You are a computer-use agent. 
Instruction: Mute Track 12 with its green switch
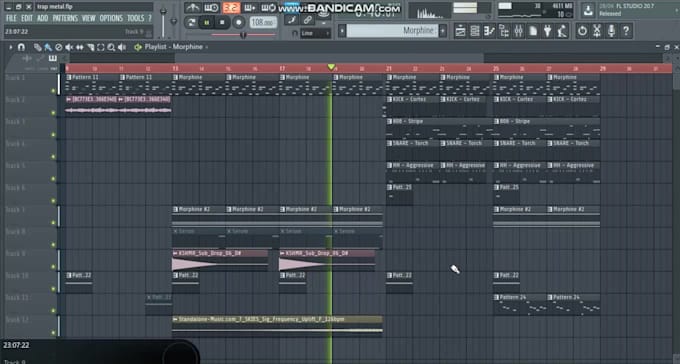54,333
